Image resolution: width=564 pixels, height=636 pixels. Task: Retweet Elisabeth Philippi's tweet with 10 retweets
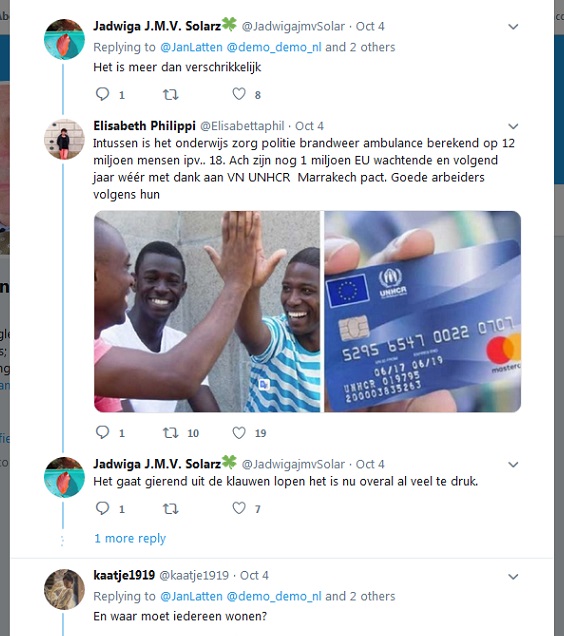pos(170,433)
